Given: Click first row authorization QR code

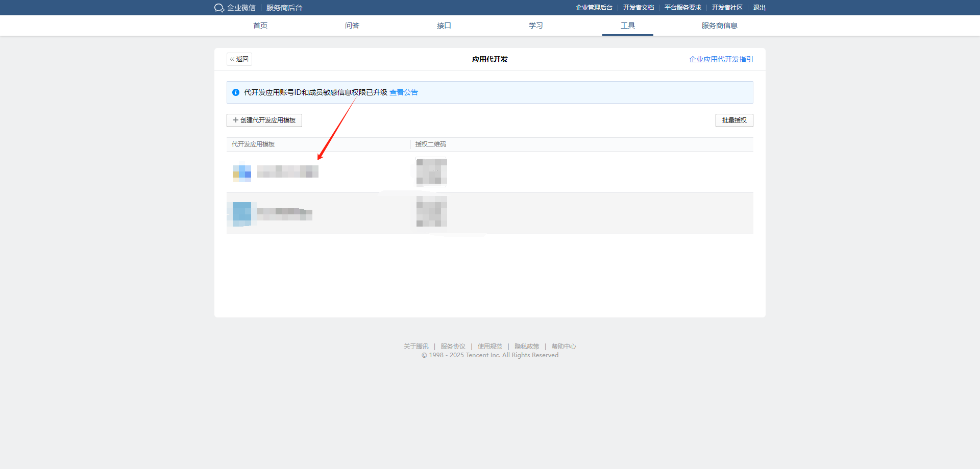Looking at the screenshot, I should coord(431,172).
